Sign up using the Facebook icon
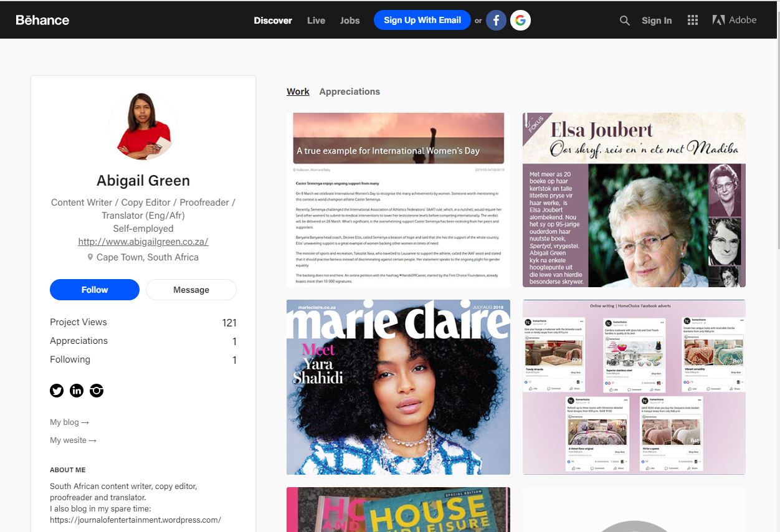 click(x=496, y=21)
